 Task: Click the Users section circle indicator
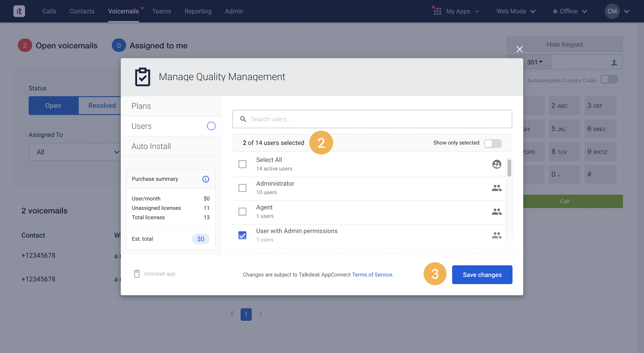pyautogui.click(x=211, y=126)
